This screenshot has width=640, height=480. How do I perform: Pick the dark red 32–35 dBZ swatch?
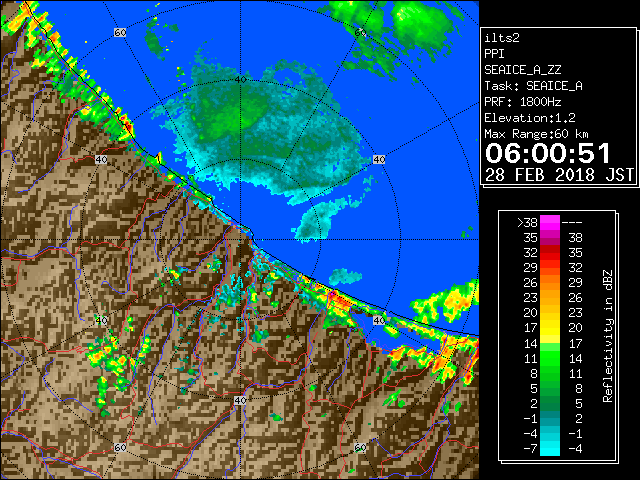(x=550, y=253)
